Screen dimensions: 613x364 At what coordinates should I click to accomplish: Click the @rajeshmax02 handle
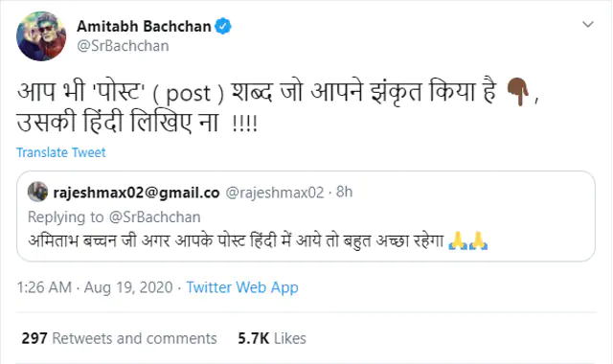pyautogui.click(x=275, y=193)
